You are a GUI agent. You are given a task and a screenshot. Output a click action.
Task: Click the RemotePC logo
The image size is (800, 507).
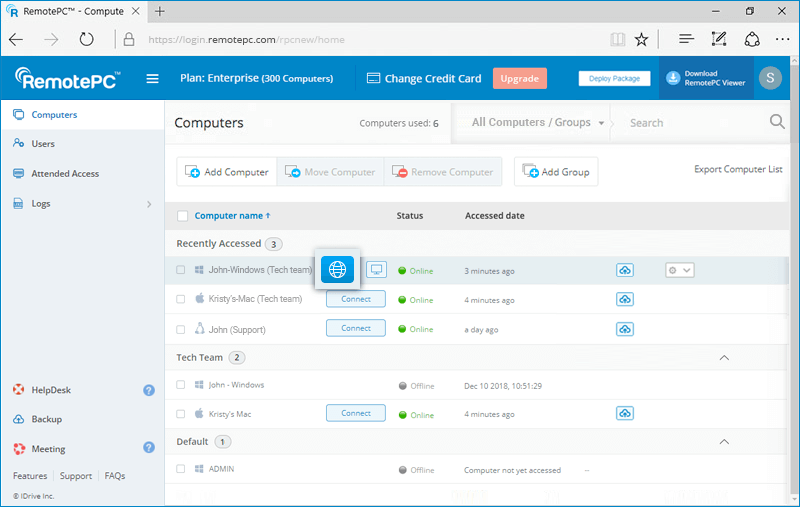[68, 79]
